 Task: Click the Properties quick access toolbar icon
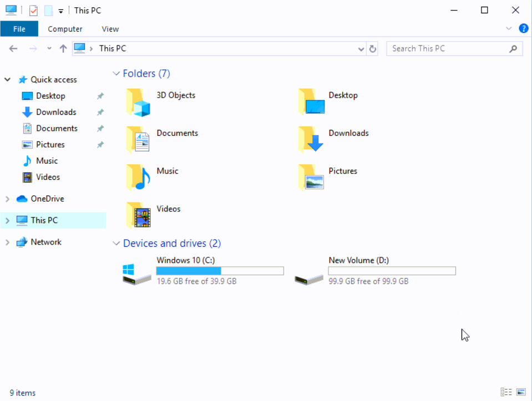click(33, 11)
